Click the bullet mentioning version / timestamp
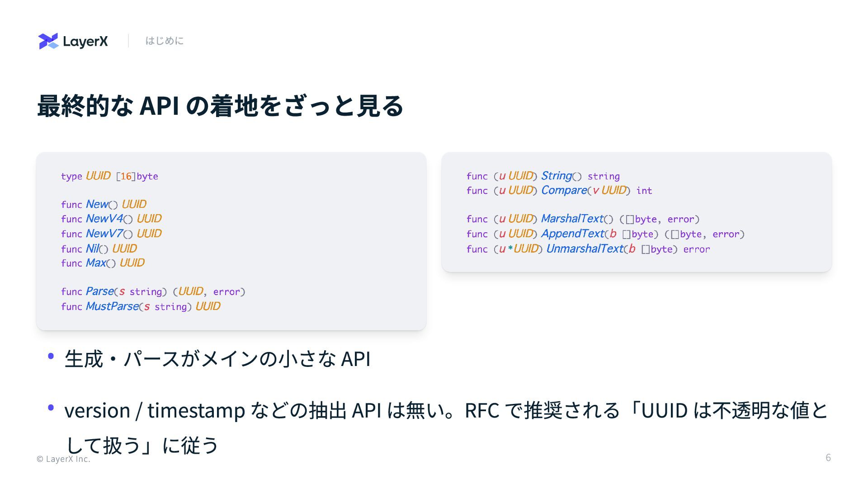Screen dimensions: 868x488 446,427
